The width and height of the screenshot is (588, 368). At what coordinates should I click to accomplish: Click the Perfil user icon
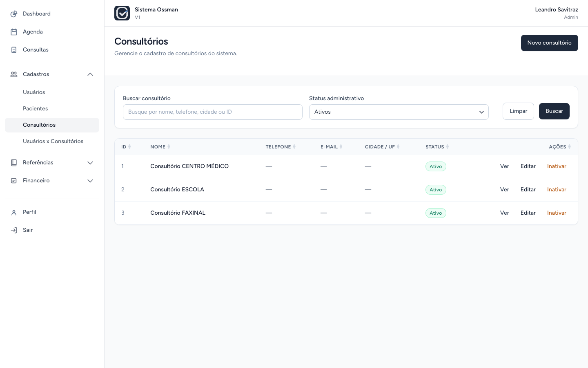(14, 212)
